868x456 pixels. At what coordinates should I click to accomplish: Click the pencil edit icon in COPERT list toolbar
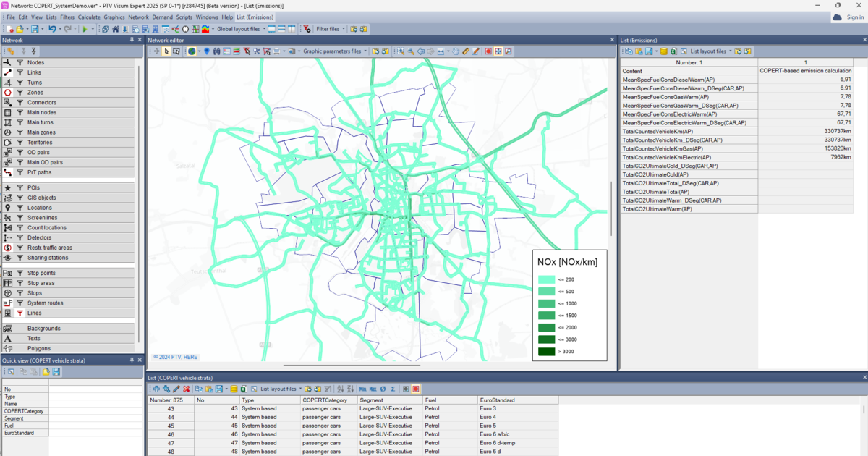tap(176, 389)
